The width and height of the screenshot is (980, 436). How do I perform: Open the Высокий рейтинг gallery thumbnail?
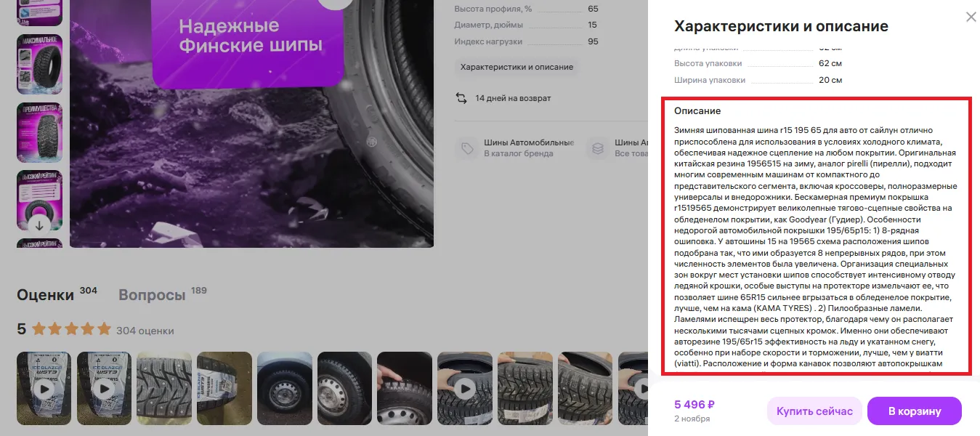pos(39,196)
